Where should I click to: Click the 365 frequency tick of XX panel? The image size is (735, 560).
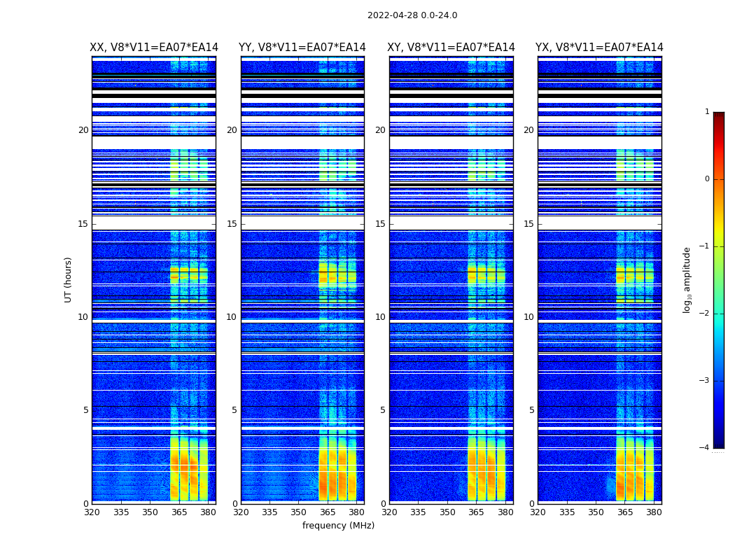pos(179,512)
